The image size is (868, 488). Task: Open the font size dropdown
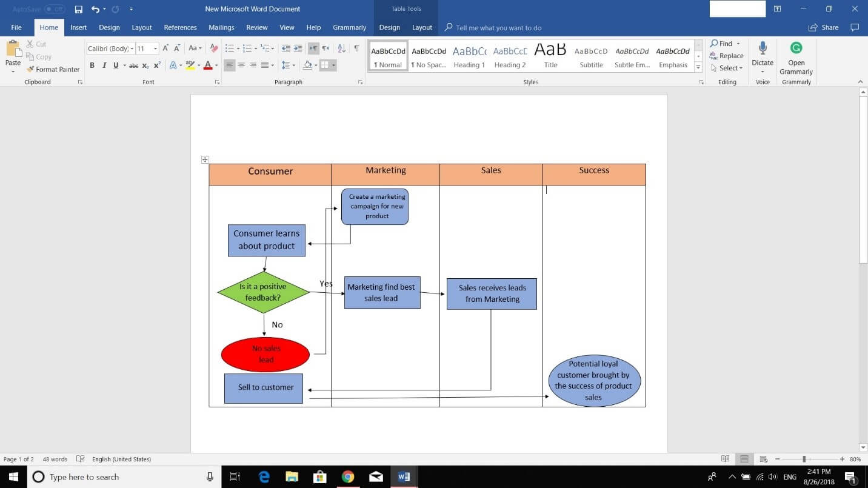tap(155, 48)
